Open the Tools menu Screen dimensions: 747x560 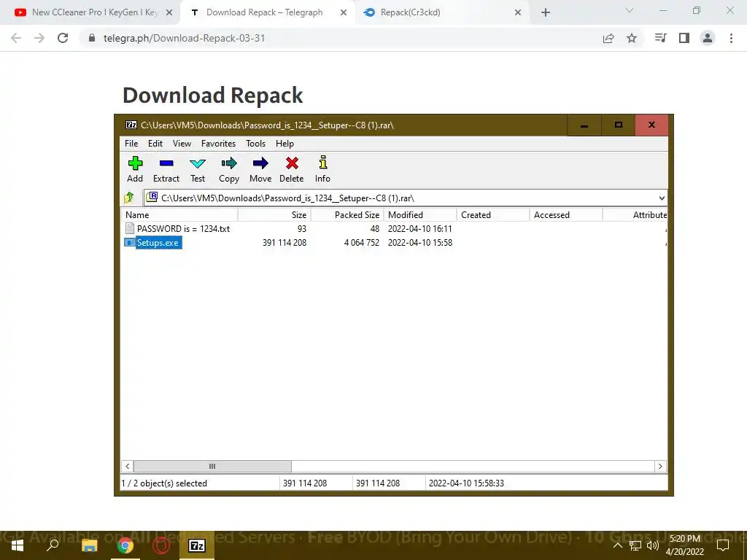[x=256, y=144]
